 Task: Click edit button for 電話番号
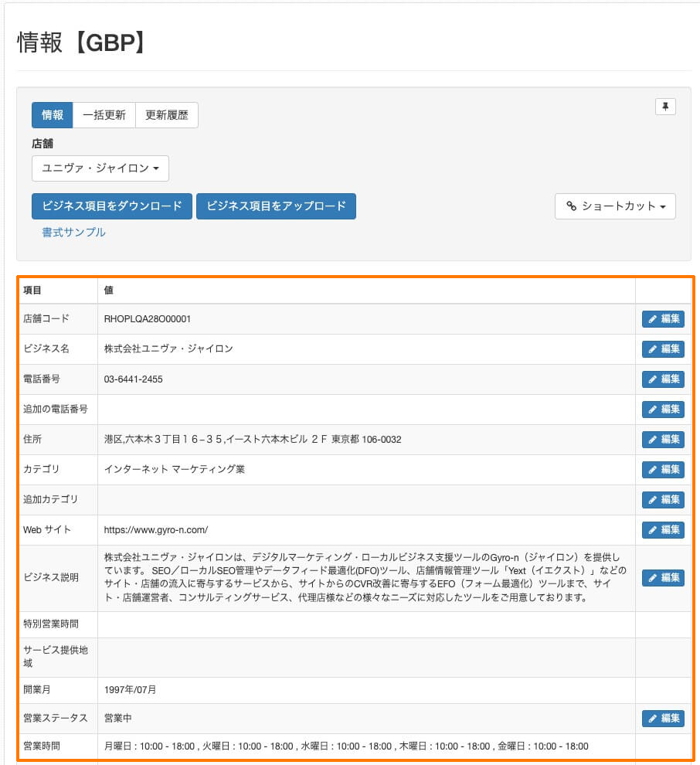(663, 379)
